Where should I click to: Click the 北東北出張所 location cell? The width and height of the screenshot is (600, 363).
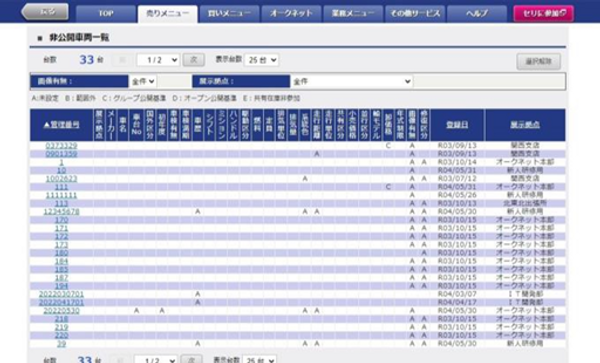525,203
